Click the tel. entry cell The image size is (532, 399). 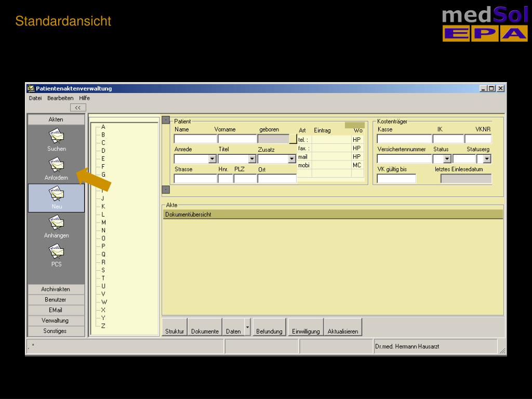331,139
